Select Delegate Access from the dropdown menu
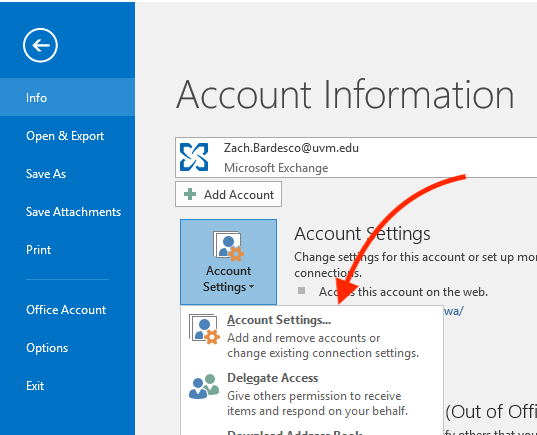Viewport: 537px width, 435px height. point(312,394)
